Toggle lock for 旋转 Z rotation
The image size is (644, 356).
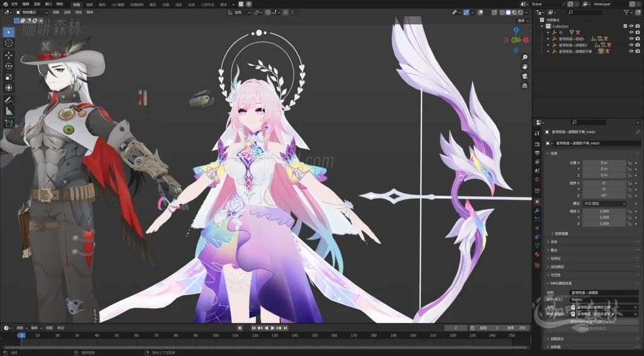(629, 196)
